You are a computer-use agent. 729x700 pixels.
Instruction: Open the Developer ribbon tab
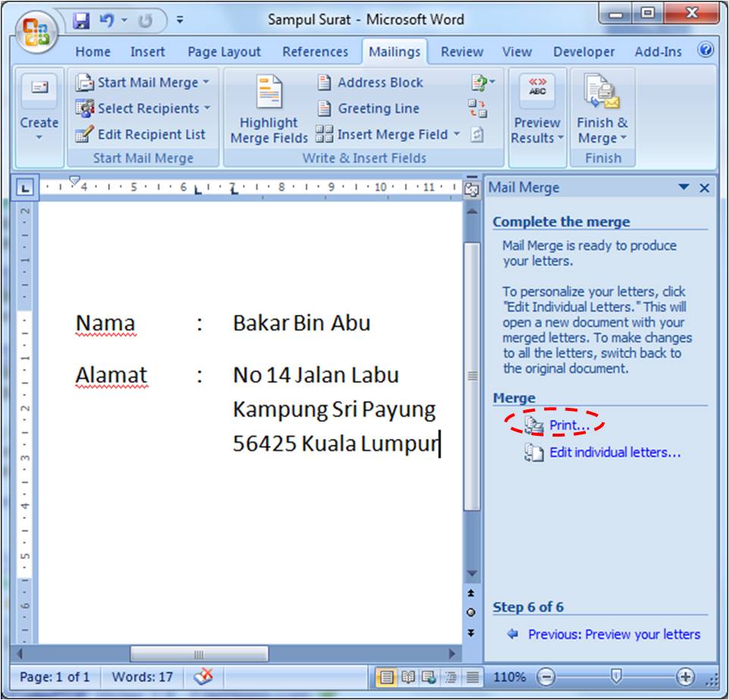[583, 51]
